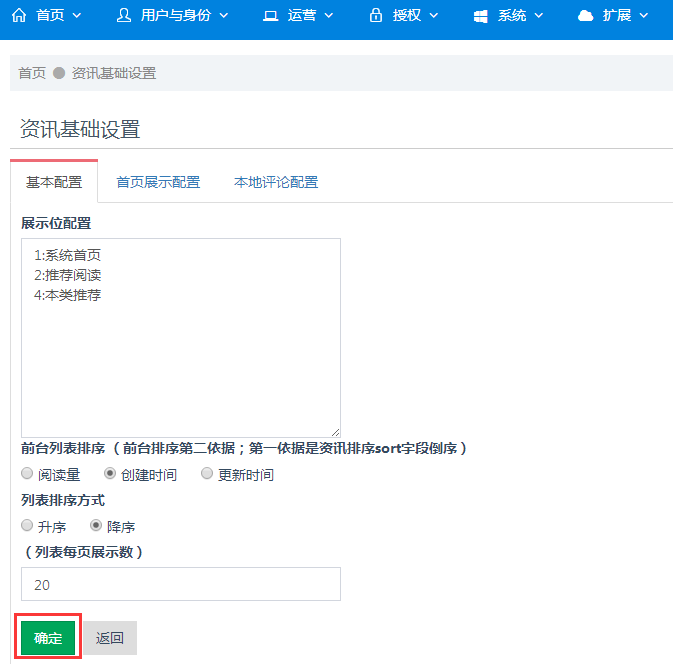Click 资讯基础设置 breadcrumb entry
Image resolution: width=673 pixels, height=664 pixels.
(x=114, y=73)
